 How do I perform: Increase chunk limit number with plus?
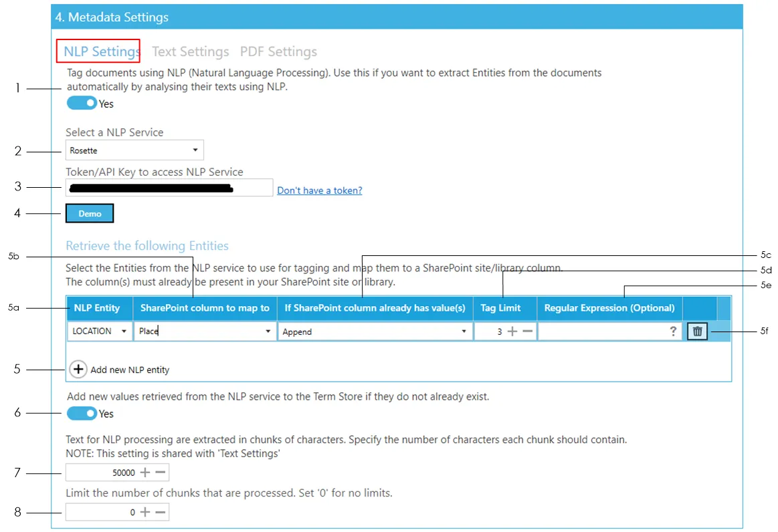point(145,512)
